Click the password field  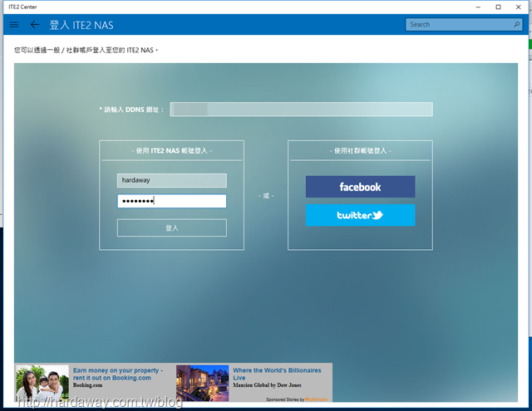click(172, 201)
